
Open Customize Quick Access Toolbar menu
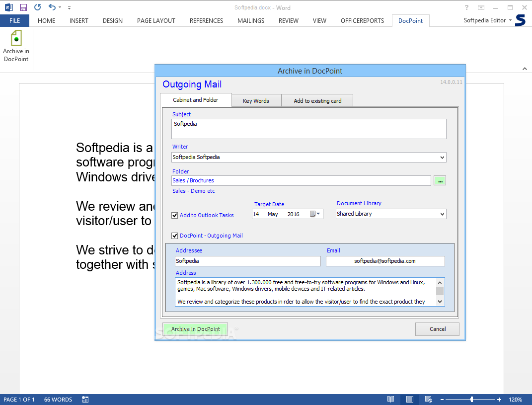tap(69, 7)
